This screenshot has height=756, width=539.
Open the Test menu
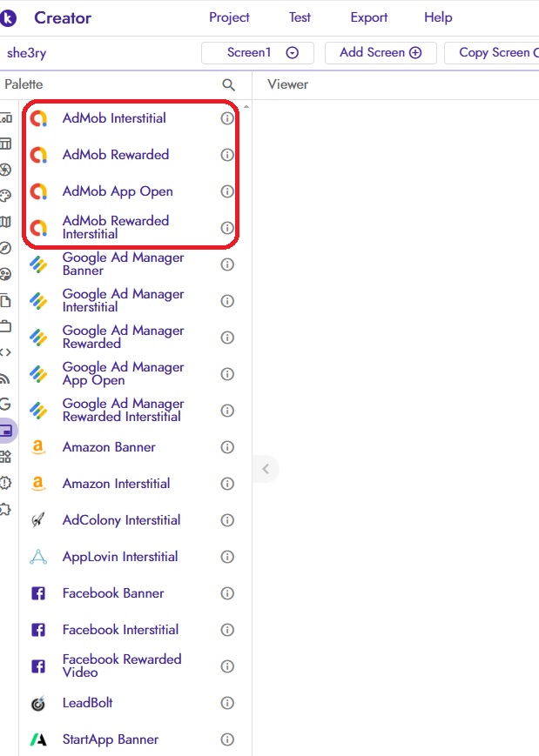point(300,18)
